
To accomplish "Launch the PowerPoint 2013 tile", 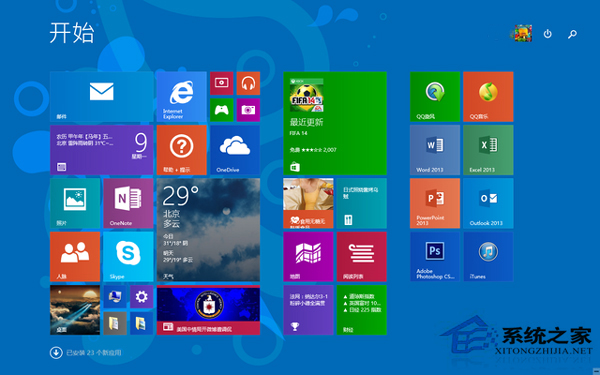I will coord(435,203).
